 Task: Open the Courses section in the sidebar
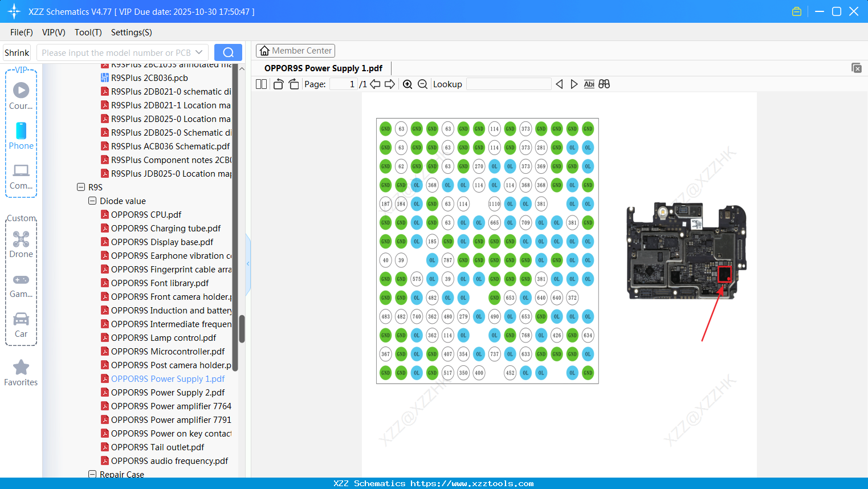pos(21,96)
